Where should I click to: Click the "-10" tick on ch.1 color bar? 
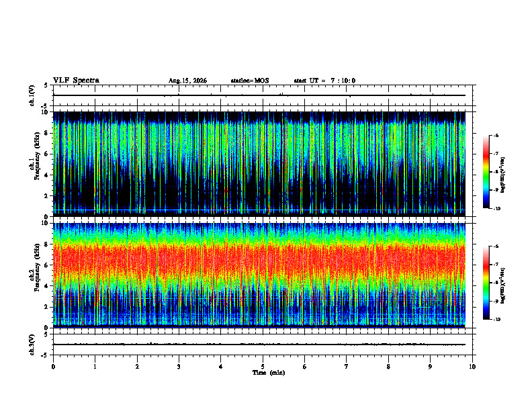tap(497, 209)
